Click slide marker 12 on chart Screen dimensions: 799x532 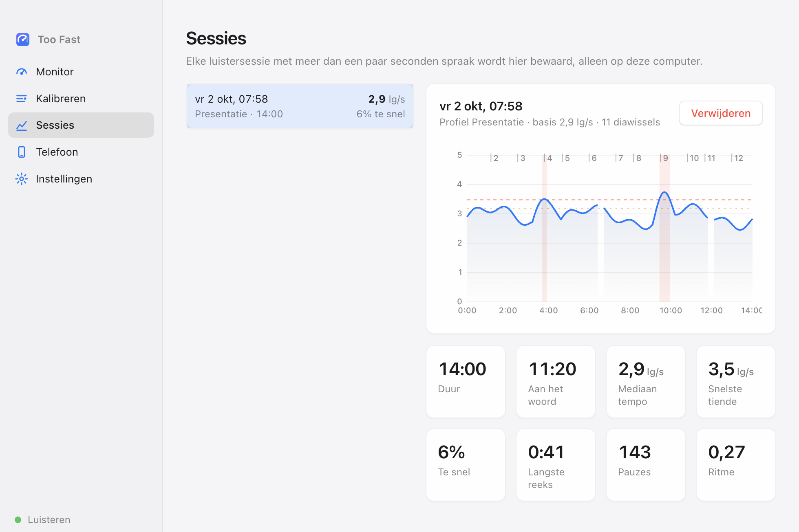coord(737,158)
